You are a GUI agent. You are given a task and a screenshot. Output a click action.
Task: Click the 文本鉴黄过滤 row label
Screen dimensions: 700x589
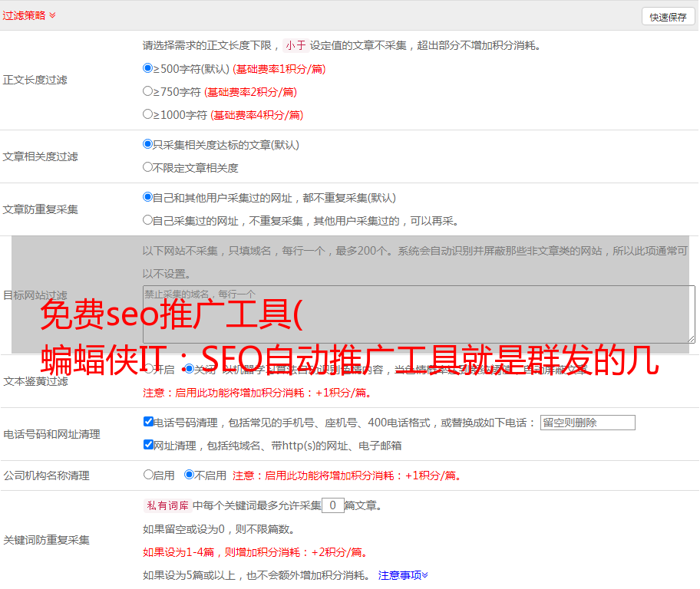[x=36, y=381]
